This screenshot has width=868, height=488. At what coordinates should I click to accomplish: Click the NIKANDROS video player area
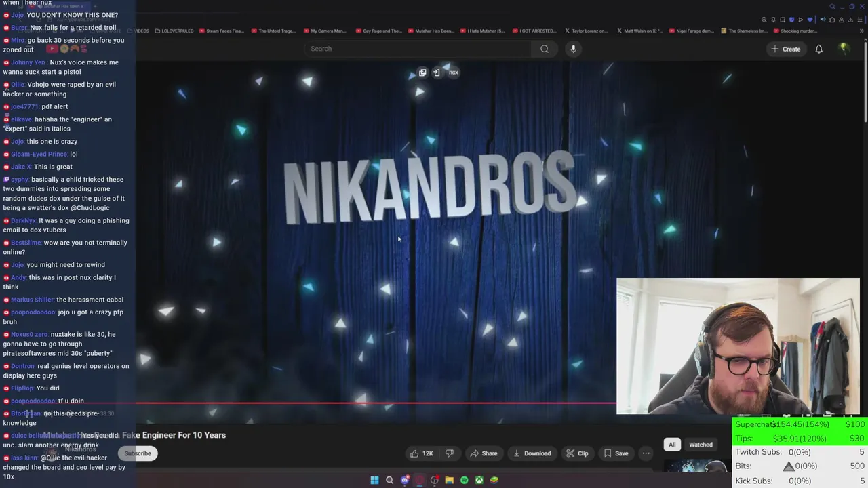tap(434, 241)
